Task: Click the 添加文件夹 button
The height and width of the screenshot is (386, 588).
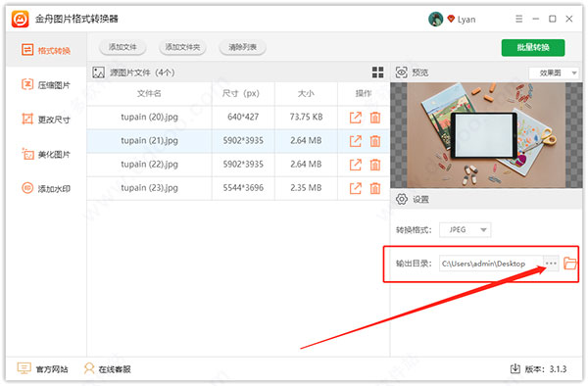Action: click(x=182, y=47)
